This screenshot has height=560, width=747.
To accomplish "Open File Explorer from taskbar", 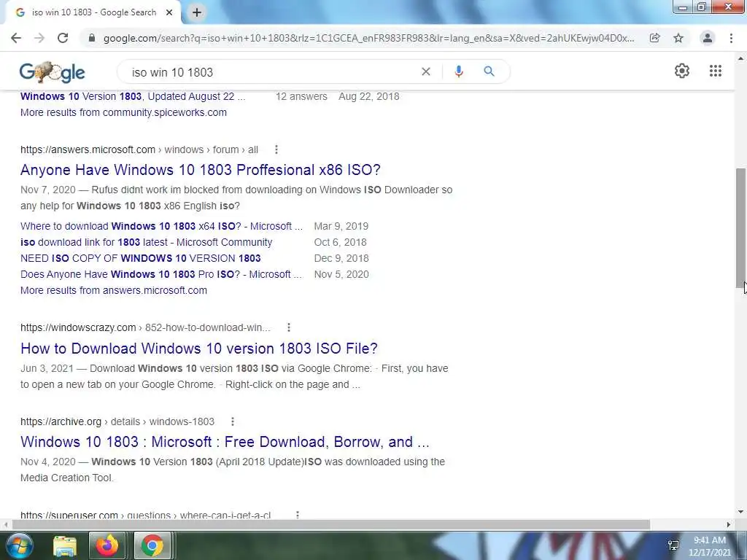I will (65, 545).
